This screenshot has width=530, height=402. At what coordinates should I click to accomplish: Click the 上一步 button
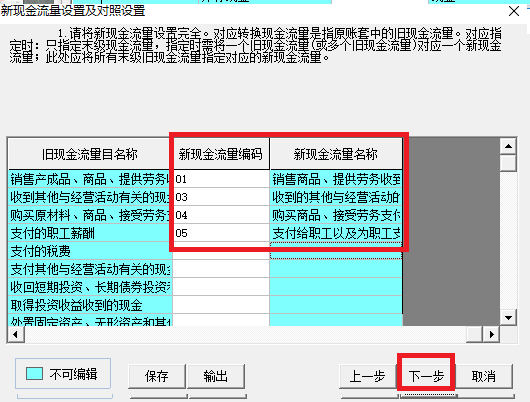(367, 376)
